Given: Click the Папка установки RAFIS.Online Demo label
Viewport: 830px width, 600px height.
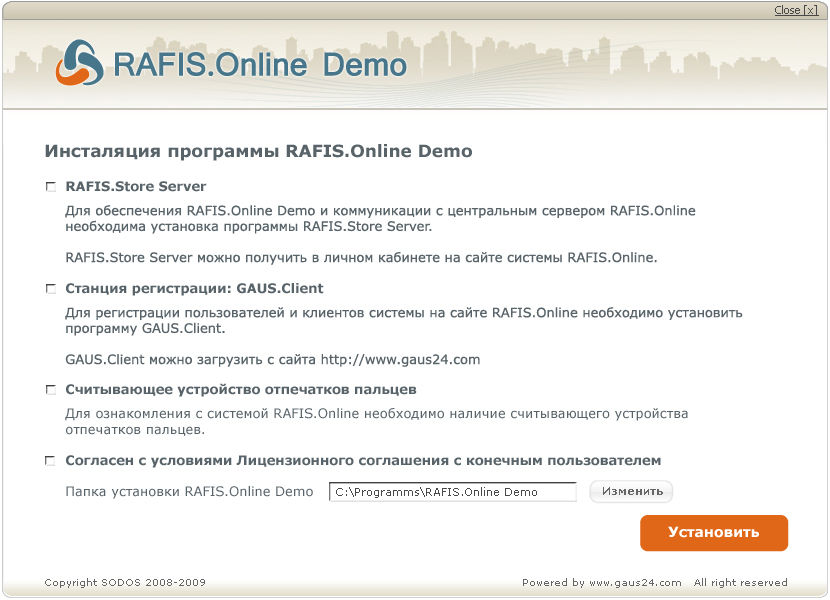Looking at the screenshot, I should 189,492.
